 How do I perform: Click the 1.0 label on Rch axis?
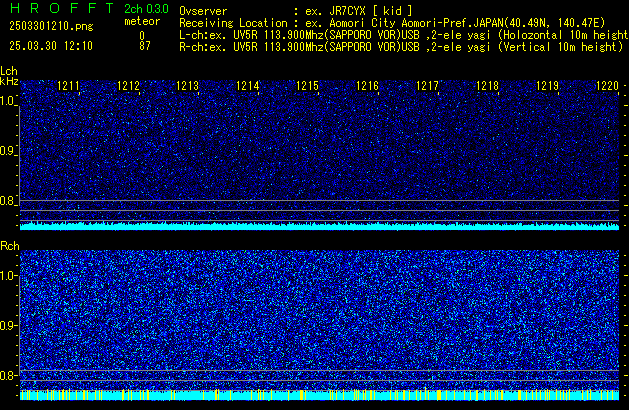(x=8, y=276)
